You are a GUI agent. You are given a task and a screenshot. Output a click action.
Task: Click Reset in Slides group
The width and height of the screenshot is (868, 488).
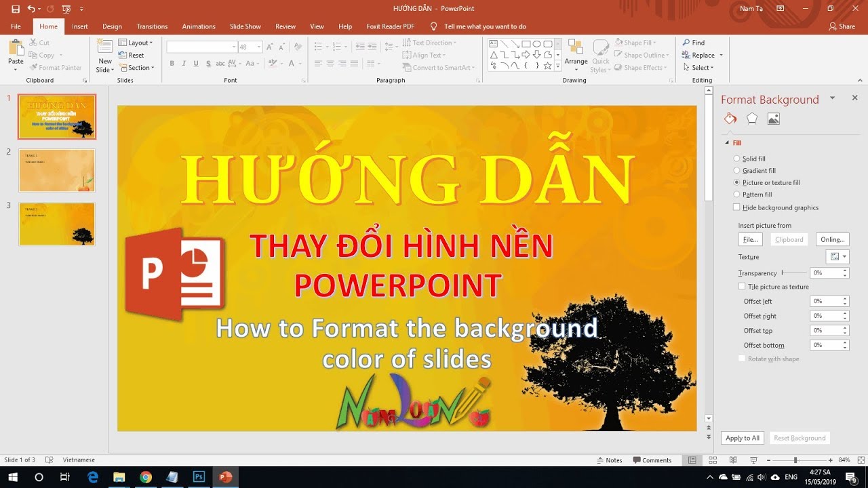click(x=132, y=55)
